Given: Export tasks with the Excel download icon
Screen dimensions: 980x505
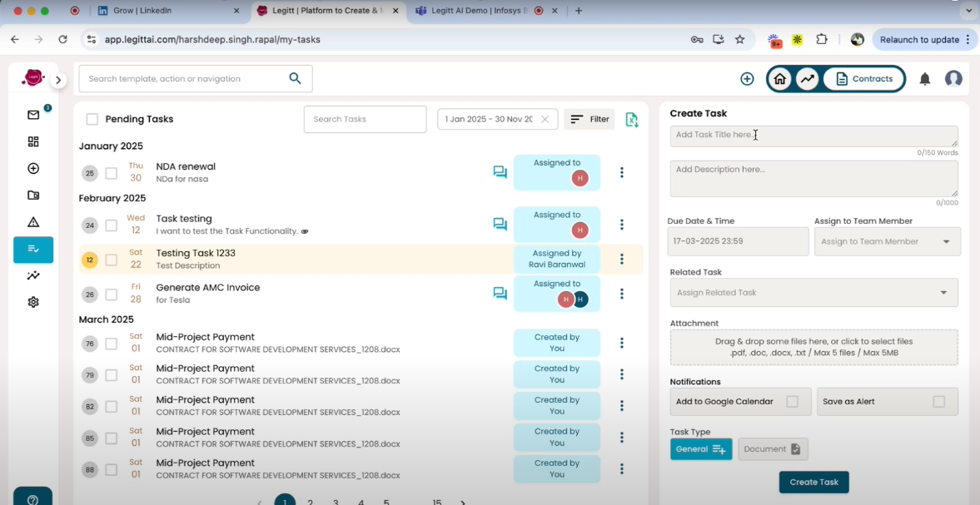Looking at the screenshot, I should click(x=632, y=119).
